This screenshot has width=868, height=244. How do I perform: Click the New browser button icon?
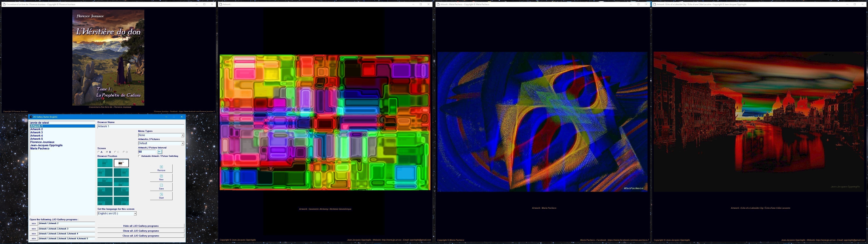click(x=161, y=176)
